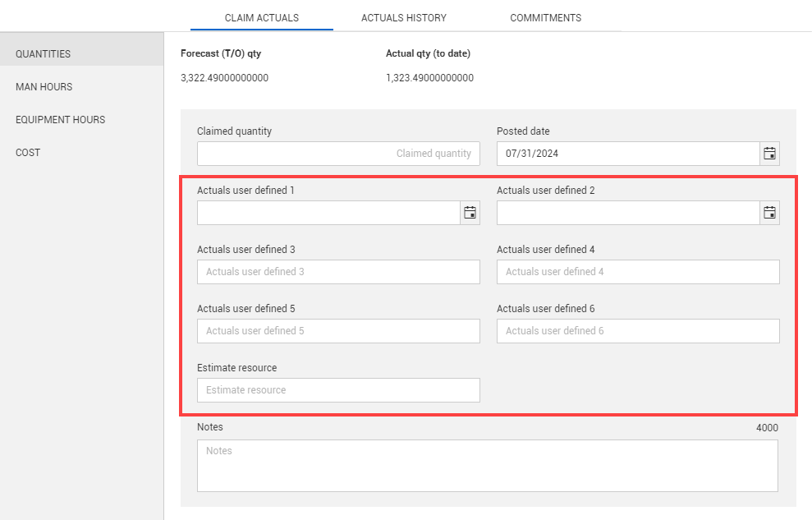The image size is (812, 520).
Task: Focus the Posted date text field
Action: click(x=627, y=154)
